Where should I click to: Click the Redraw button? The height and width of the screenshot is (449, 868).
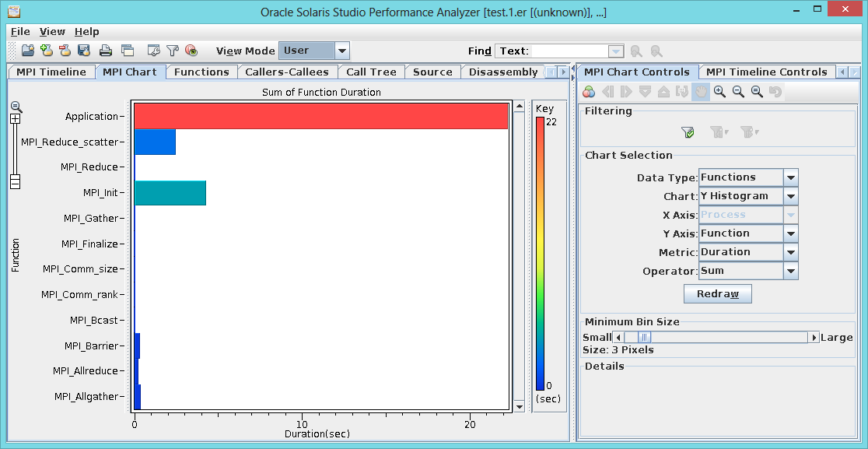(717, 294)
